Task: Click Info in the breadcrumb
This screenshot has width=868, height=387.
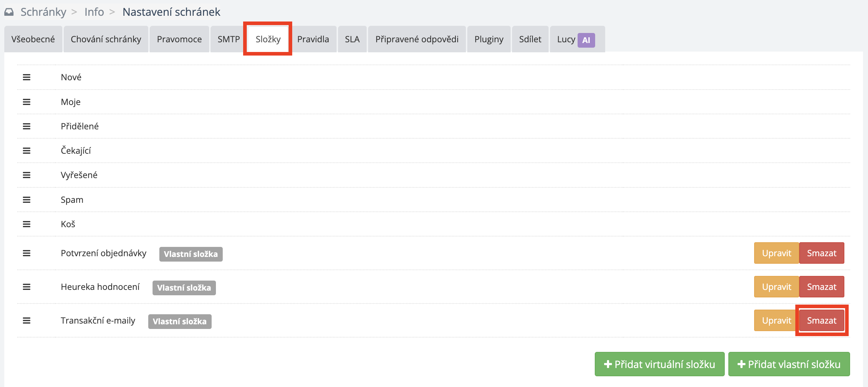Action: 94,12
